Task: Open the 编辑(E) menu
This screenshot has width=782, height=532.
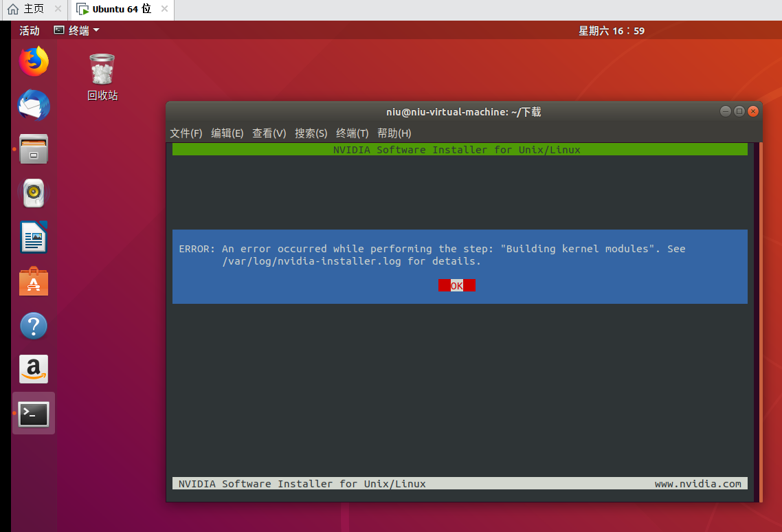Action: [x=227, y=133]
